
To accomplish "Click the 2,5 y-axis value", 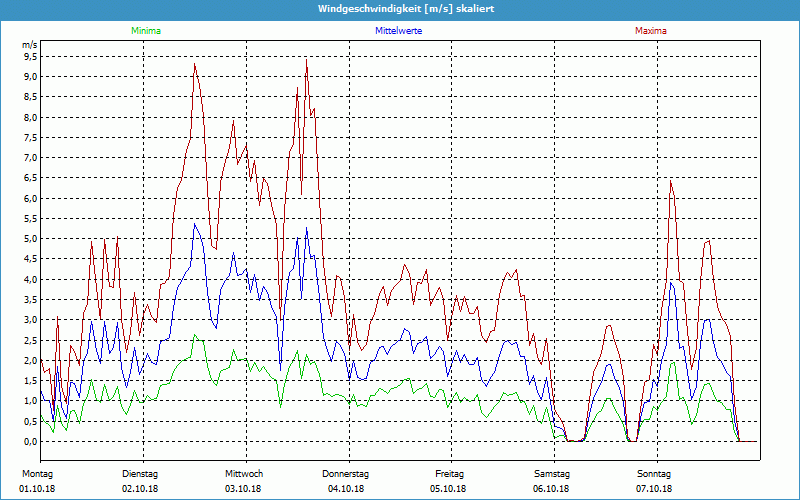I will pyautogui.click(x=31, y=340).
